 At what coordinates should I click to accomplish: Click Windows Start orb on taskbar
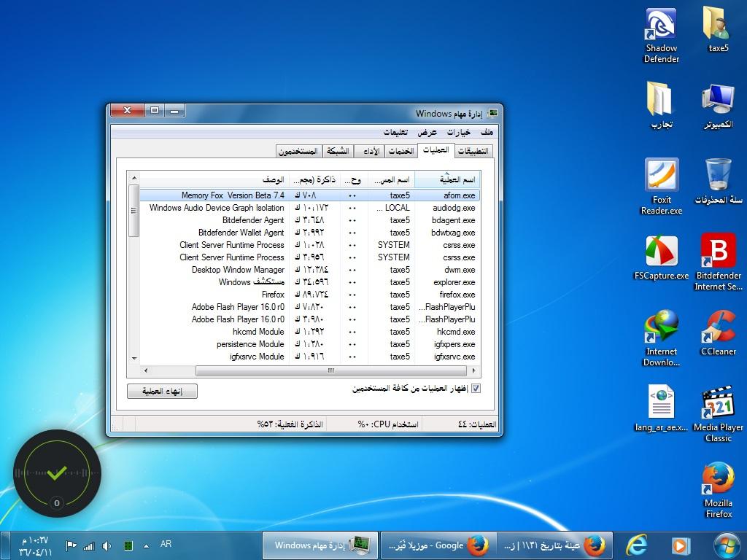point(727,545)
